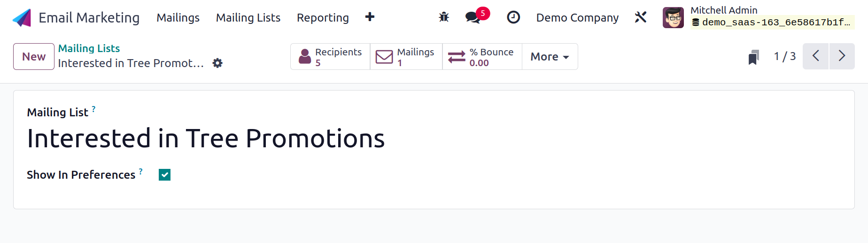Go to next record with right arrow

click(x=842, y=56)
